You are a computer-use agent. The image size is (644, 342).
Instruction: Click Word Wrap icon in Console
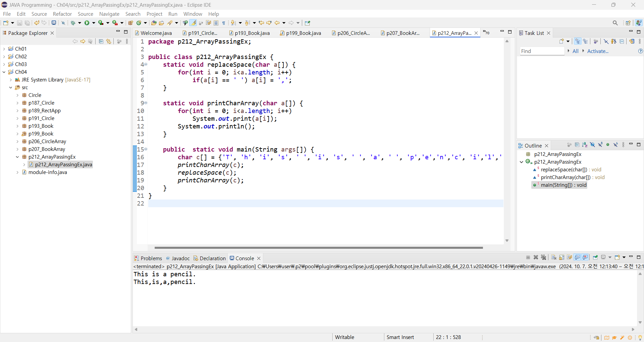click(570, 257)
